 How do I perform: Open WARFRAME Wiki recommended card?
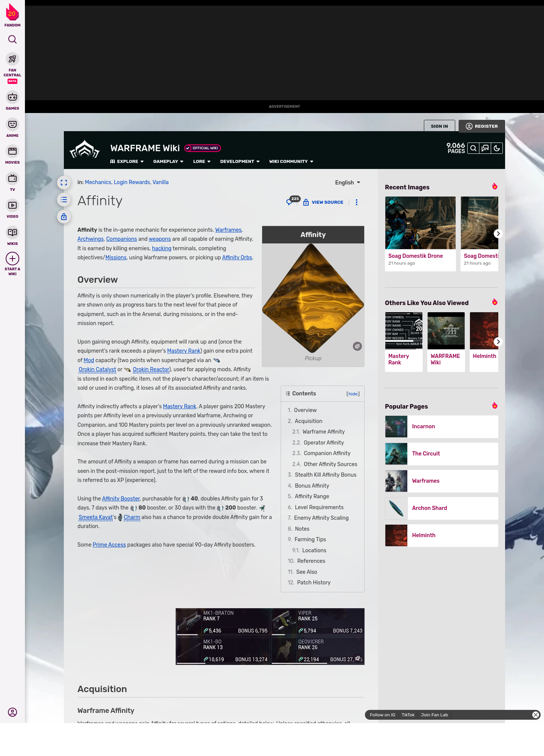coord(446,342)
